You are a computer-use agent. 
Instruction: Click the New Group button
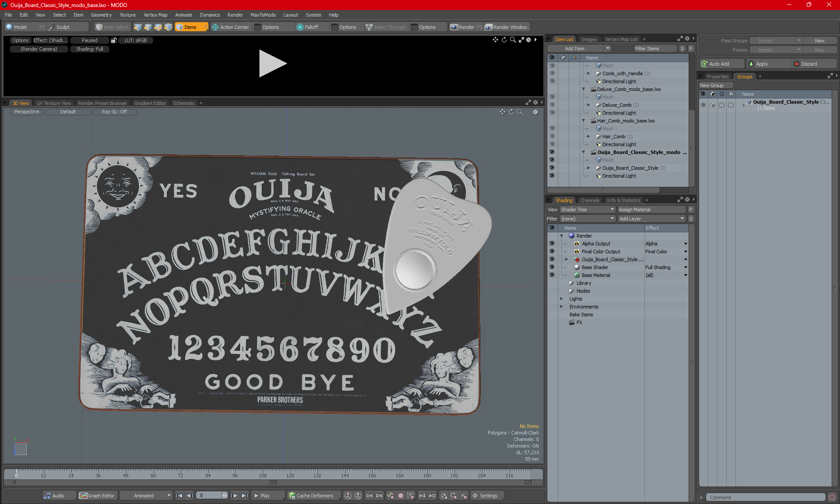716,85
